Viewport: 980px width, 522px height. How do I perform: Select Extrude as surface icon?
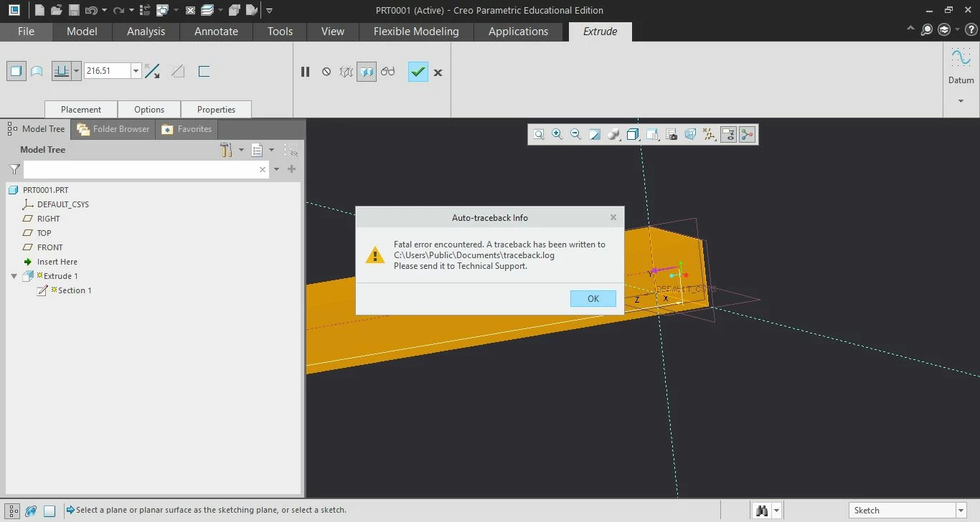(x=37, y=71)
